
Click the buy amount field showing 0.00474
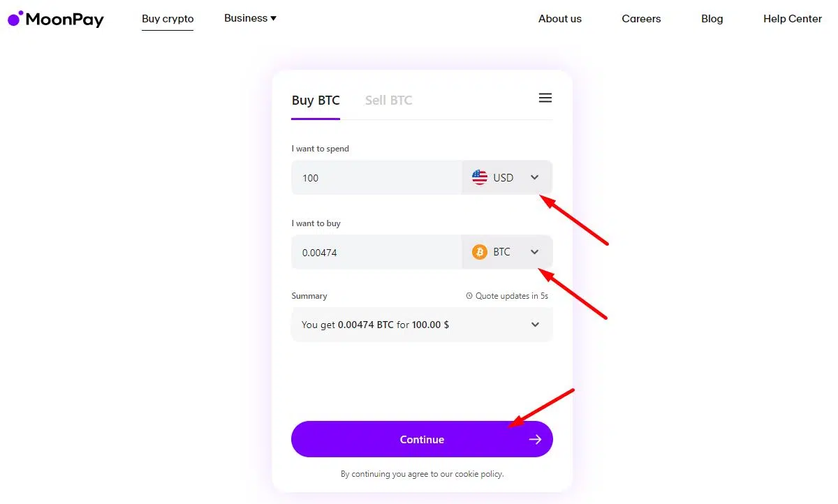pos(377,253)
